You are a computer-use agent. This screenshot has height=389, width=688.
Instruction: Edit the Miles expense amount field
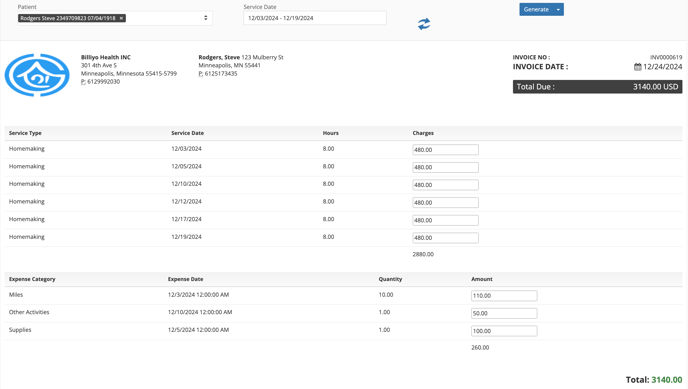pos(504,296)
